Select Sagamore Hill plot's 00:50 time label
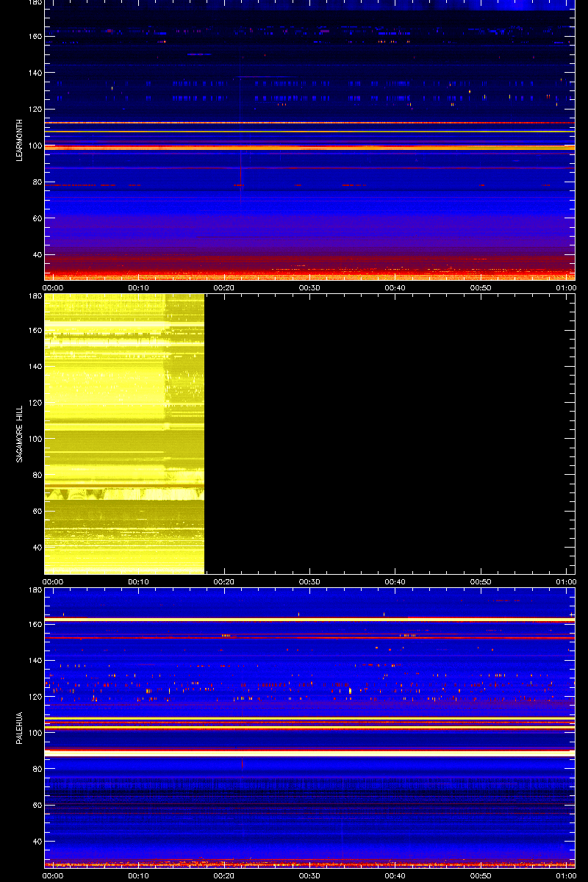This screenshot has height=882, width=588. click(481, 582)
